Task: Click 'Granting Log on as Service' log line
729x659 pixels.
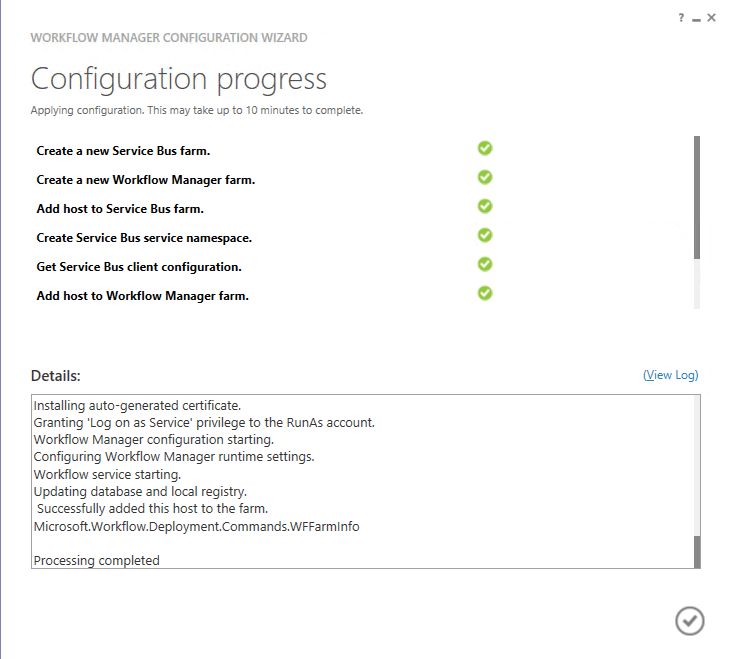Action: click(x=204, y=423)
